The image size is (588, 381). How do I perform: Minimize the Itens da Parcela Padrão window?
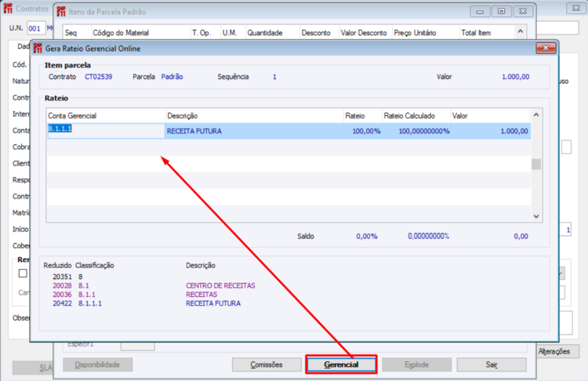tap(480, 12)
